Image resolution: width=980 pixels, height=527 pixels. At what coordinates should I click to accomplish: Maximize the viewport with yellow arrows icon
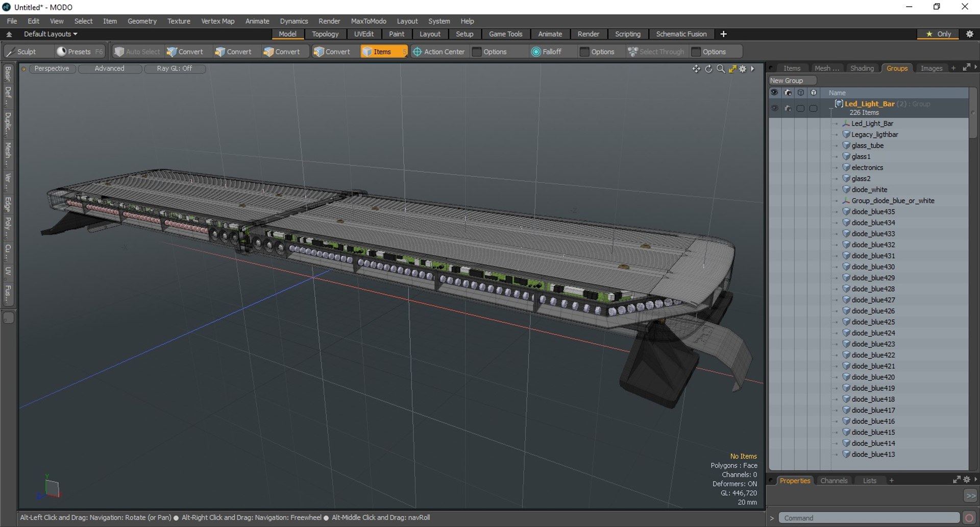732,69
